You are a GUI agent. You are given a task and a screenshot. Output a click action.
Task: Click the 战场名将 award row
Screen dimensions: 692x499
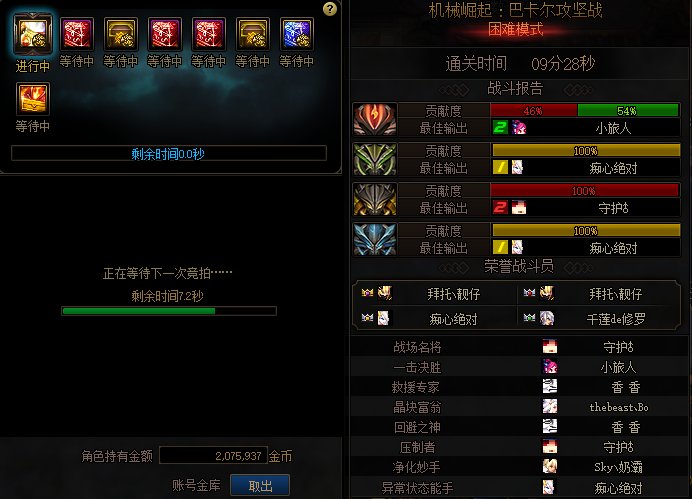(519, 347)
